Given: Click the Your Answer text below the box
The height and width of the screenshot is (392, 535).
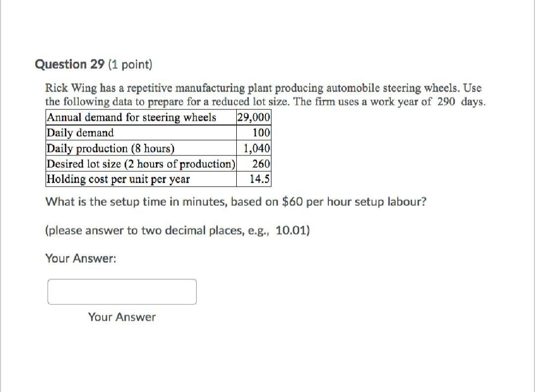Looking at the screenshot, I should click(x=121, y=317).
